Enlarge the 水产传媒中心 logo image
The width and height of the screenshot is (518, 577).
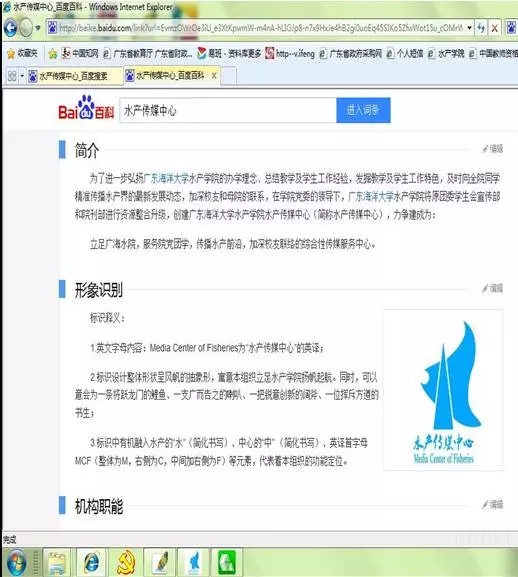(444, 390)
